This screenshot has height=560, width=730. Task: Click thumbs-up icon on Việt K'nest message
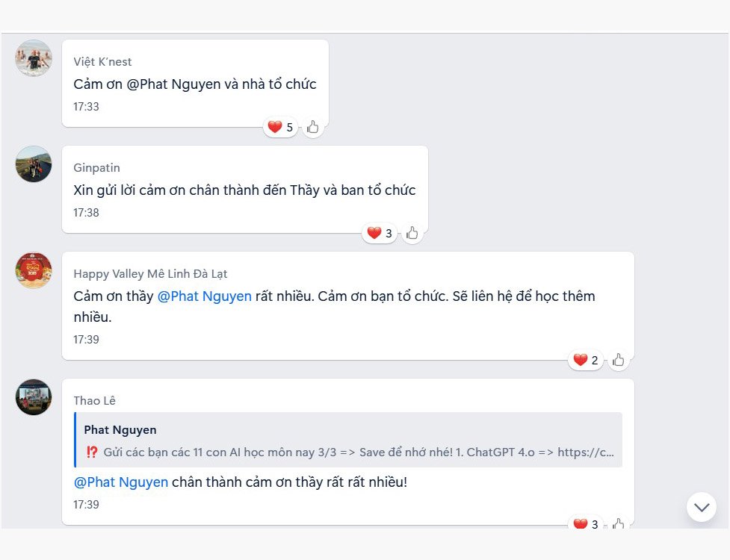coord(312,128)
